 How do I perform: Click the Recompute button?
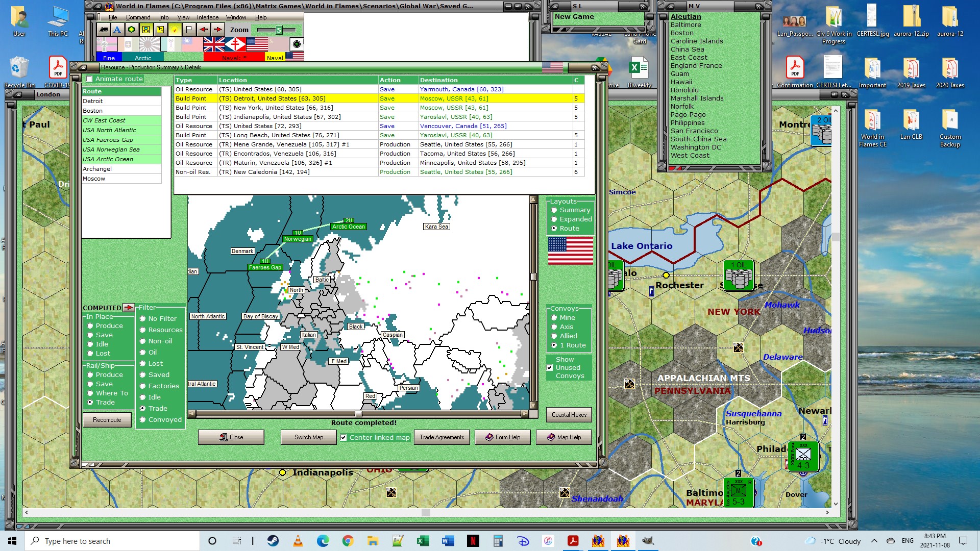click(x=107, y=420)
